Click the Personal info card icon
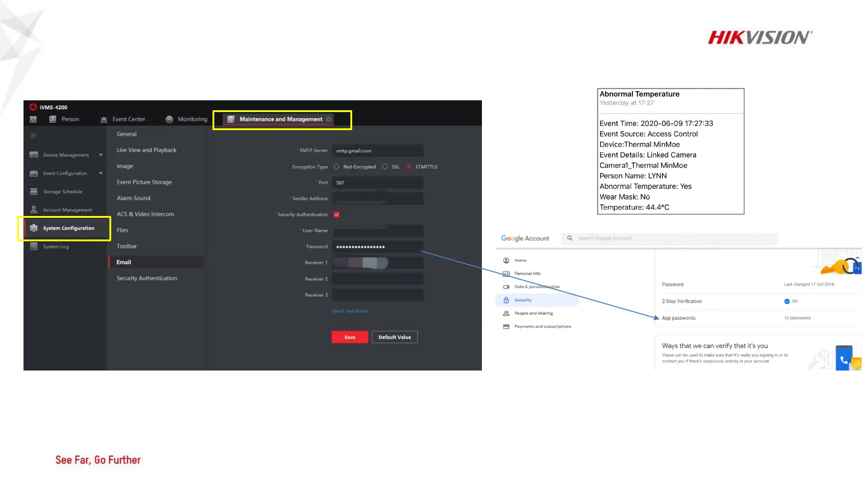 [x=506, y=273]
